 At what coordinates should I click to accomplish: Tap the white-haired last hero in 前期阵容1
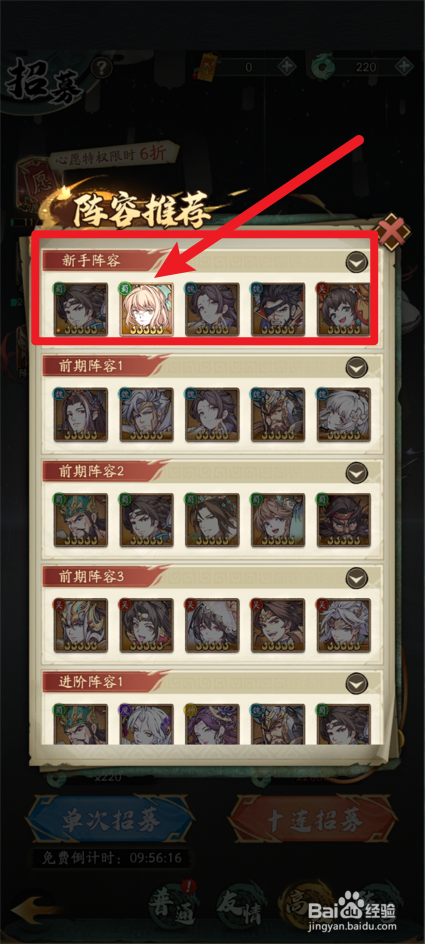pos(344,415)
